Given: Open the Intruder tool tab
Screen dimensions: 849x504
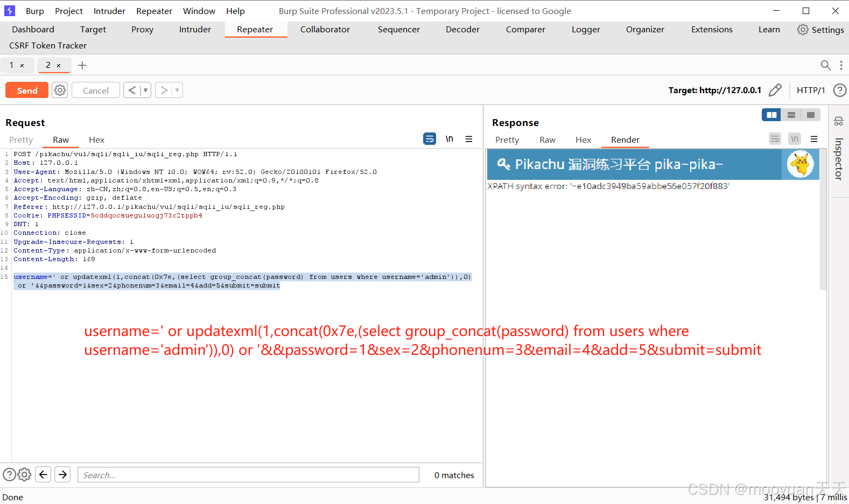Looking at the screenshot, I should (x=195, y=30).
